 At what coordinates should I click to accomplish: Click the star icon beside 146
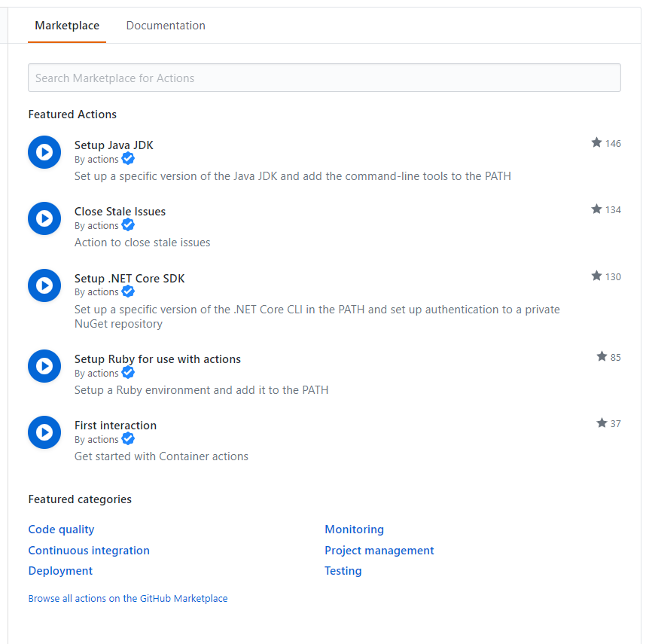click(x=596, y=142)
